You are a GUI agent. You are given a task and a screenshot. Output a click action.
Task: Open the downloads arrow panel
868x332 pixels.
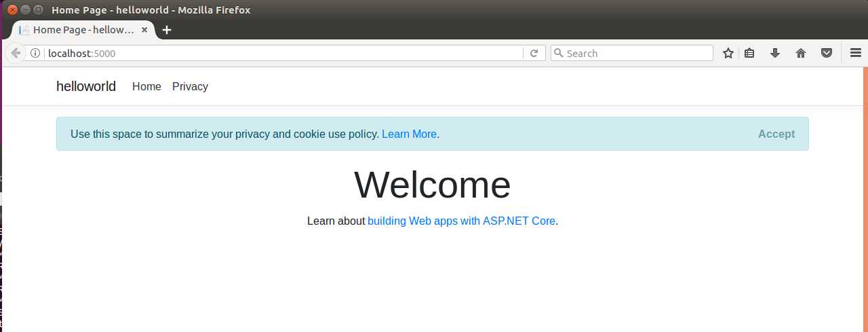point(775,53)
